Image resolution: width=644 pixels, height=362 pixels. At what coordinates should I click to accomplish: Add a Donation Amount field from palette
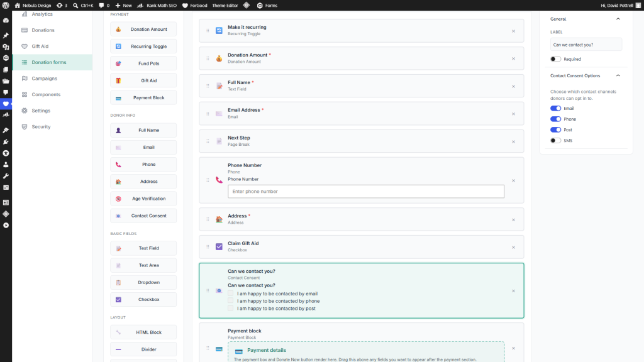(x=143, y=29)
